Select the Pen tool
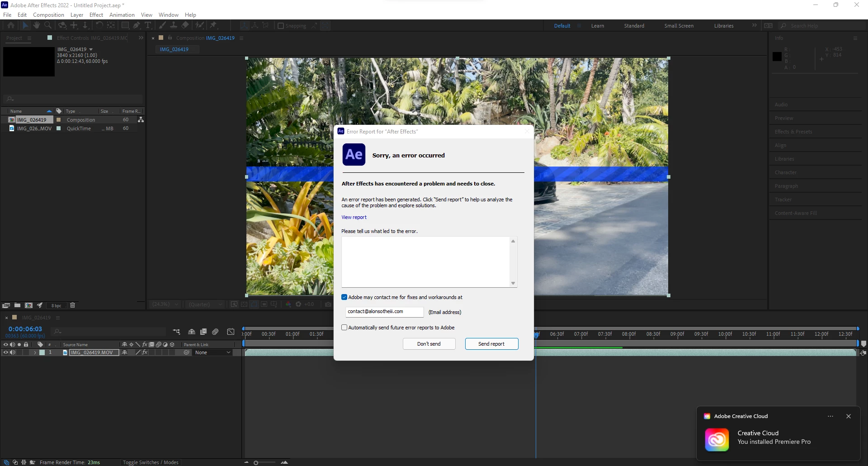Viewport: 868px width, 466px height. 137,26
